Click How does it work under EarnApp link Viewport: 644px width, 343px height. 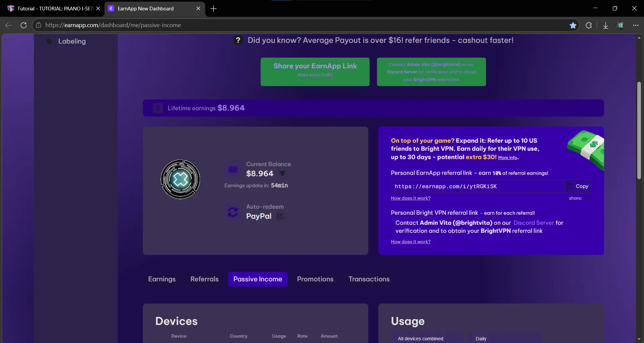click(x=411, y=198)
